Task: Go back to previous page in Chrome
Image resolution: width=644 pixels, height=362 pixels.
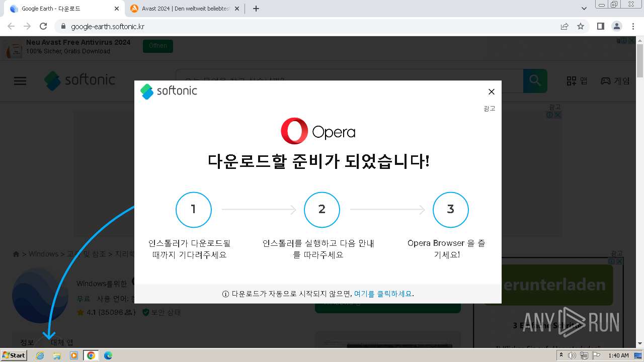Action: coord(11,26)
